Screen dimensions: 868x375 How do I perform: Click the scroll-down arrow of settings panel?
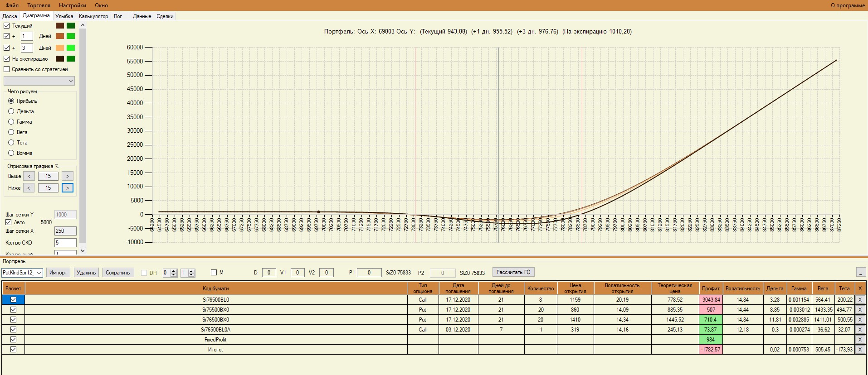[83, 250]
